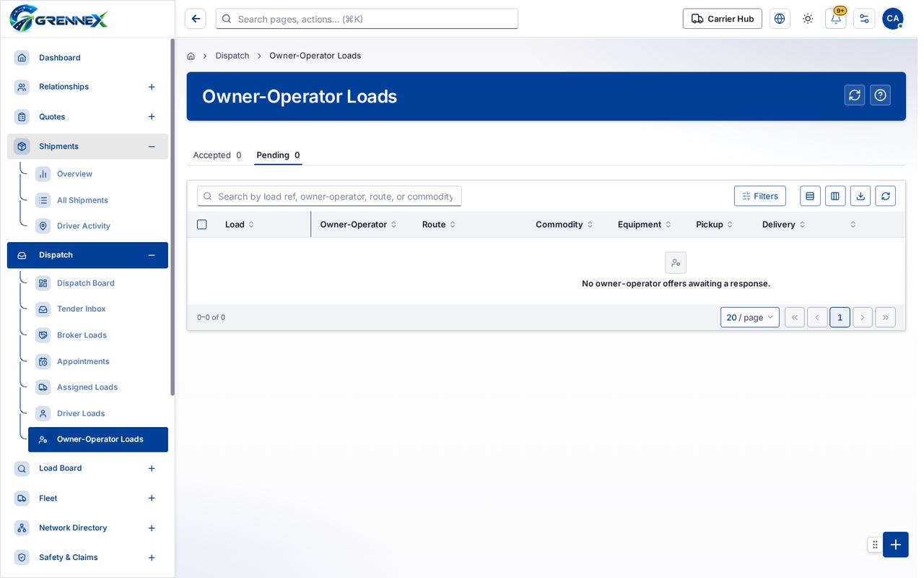Viewport: 924px width, 578px height.
Task: Toggle the light/dark theme sun icon
Action: click(x=808, y=19)
